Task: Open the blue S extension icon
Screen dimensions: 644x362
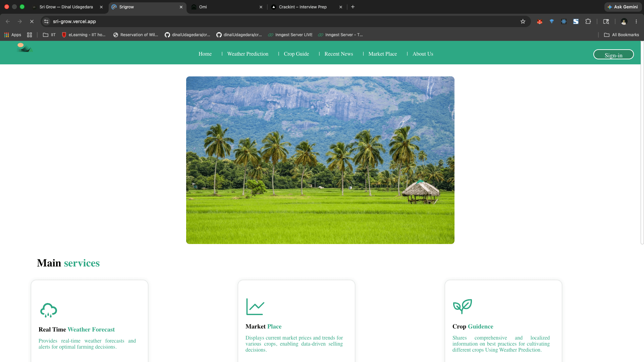Action: pyautogui.click(x=576, y=21)
